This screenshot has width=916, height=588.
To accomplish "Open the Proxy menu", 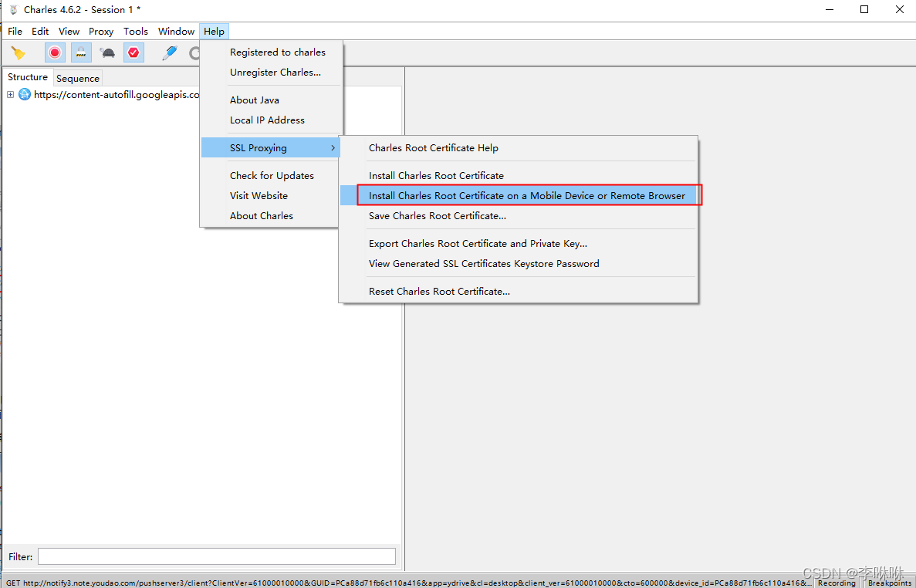I will pos(101,32).
